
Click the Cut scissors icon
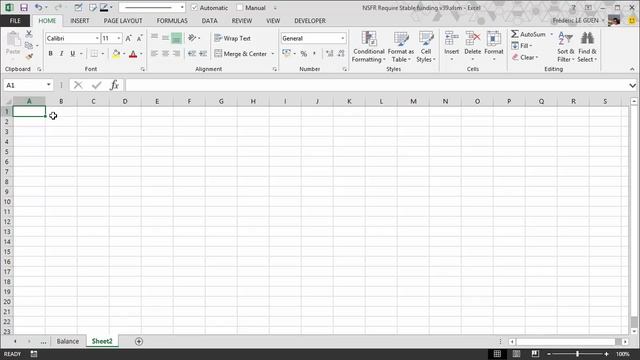click(29, 34)
